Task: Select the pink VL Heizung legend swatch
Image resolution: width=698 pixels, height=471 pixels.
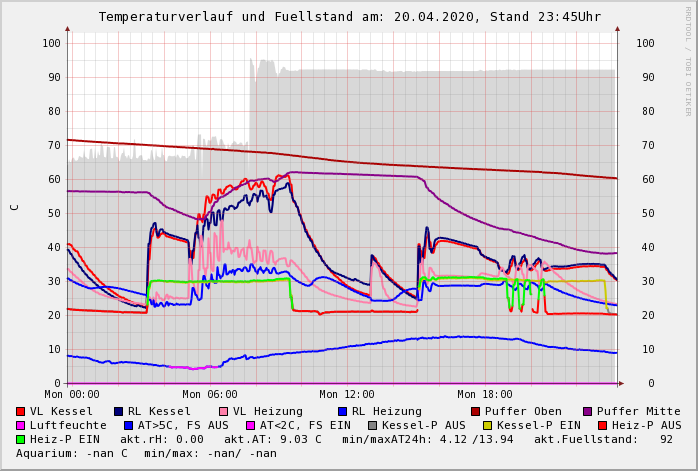Action: click(224, 411)
